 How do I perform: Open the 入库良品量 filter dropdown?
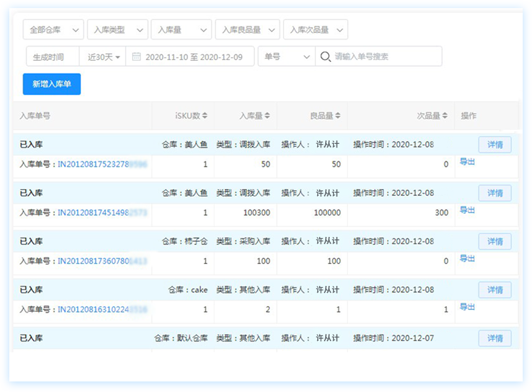pyautogui.click(x=247, y=30)
